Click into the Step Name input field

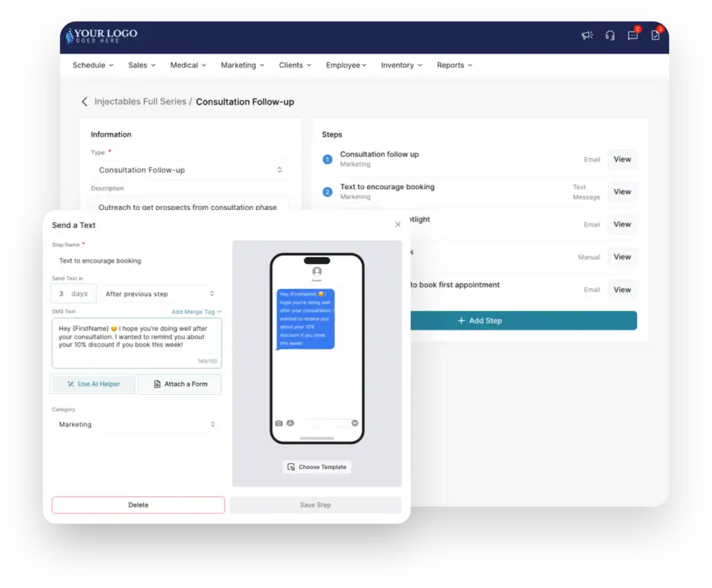click(136, 261)
